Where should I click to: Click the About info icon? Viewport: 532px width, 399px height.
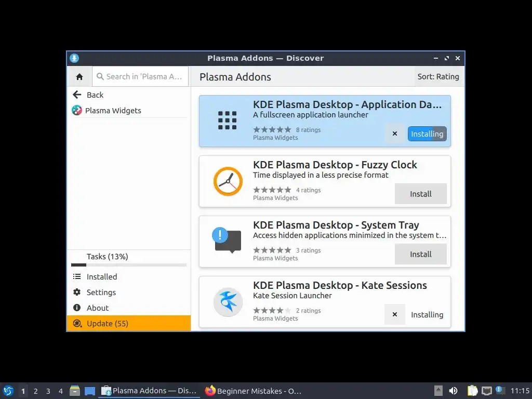[x=77, y=308]
